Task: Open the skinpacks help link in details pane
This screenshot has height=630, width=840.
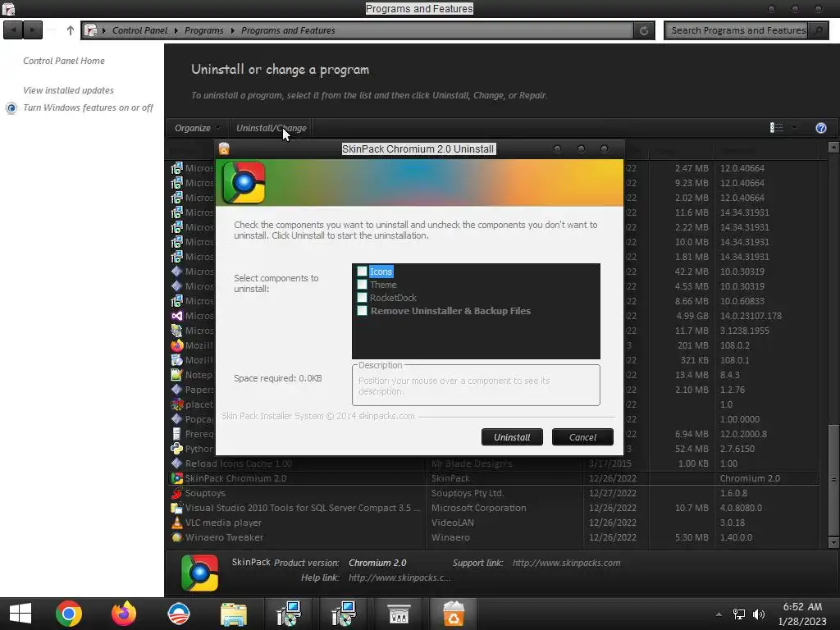Action: click(399, 577)
